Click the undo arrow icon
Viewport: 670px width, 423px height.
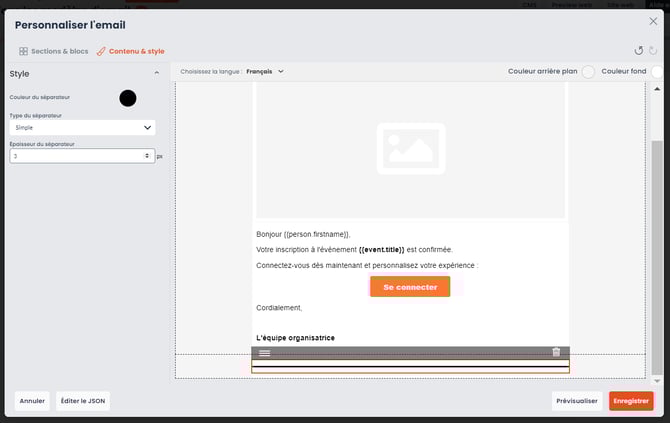639,51
